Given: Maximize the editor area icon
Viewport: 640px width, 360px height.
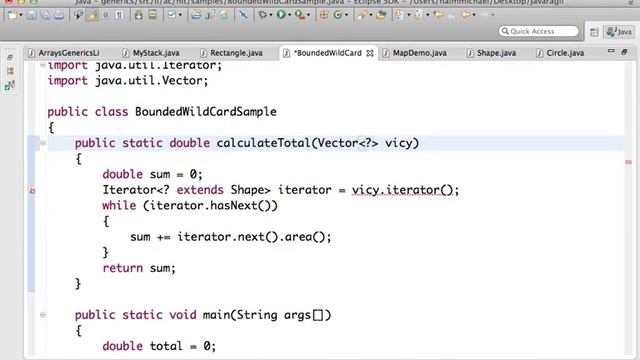Looking at the screenshot, I should coord(624,52).
